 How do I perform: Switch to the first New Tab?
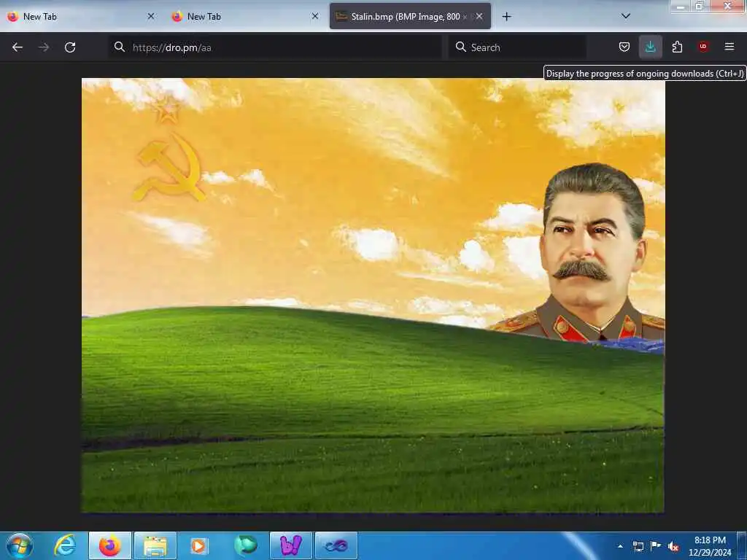81,16
